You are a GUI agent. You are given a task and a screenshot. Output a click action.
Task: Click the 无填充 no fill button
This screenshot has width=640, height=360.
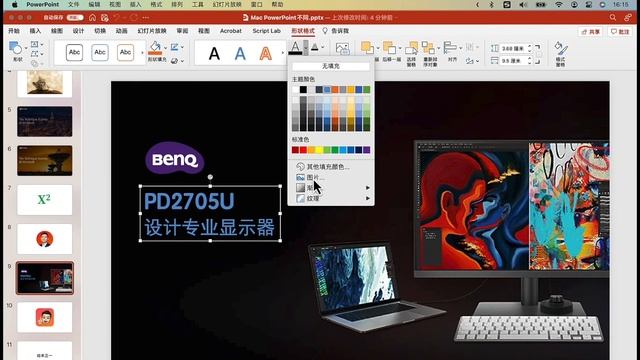331,66
